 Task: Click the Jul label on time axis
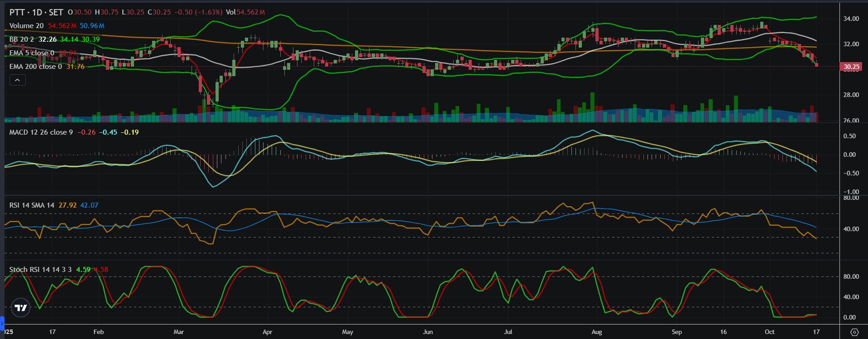508,332
